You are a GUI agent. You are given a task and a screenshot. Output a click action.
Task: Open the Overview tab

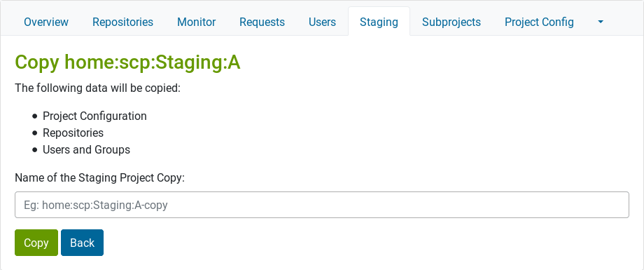[x=46, y=22]
